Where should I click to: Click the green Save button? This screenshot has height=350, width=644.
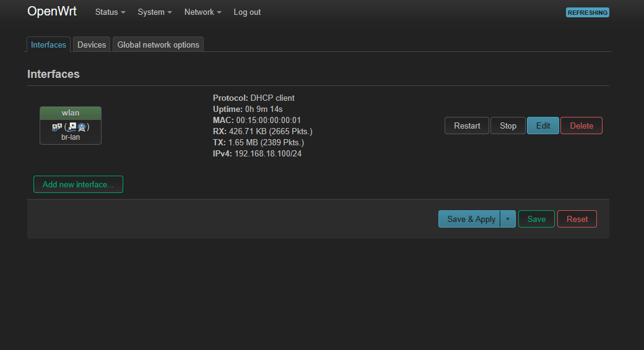coord(536,219)
